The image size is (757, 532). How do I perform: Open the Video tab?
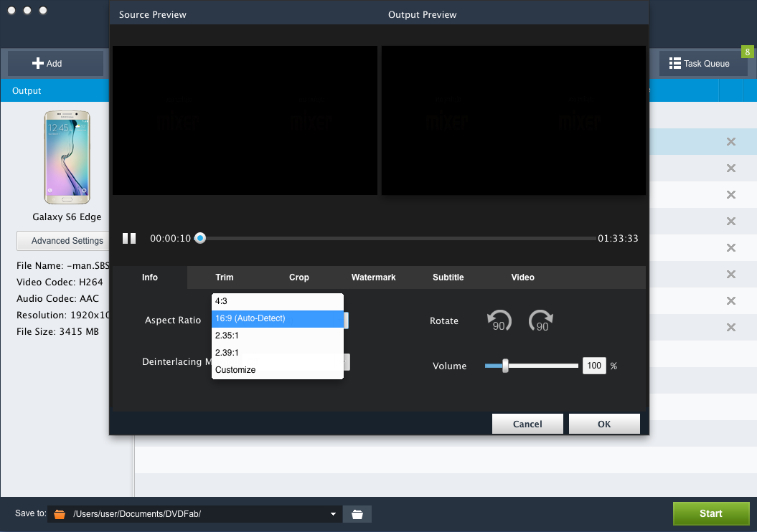pos(523,277)
